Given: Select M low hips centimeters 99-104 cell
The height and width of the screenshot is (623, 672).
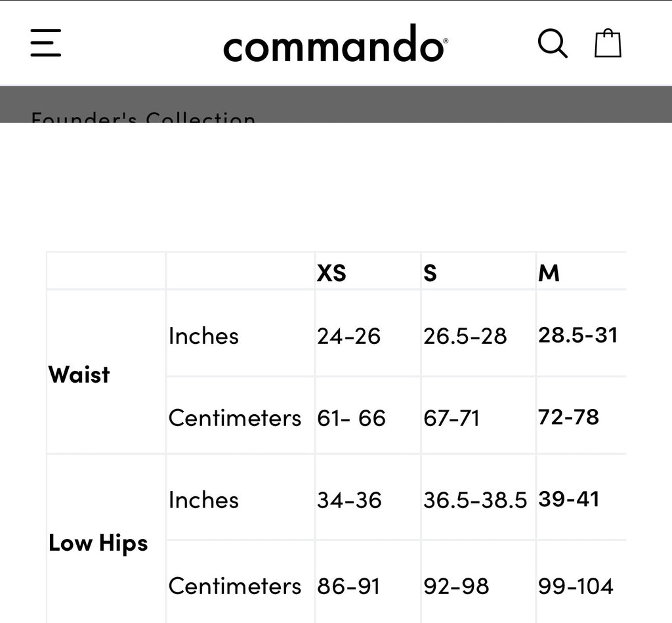Looking at the screenshot, I should tap(576, 586).
